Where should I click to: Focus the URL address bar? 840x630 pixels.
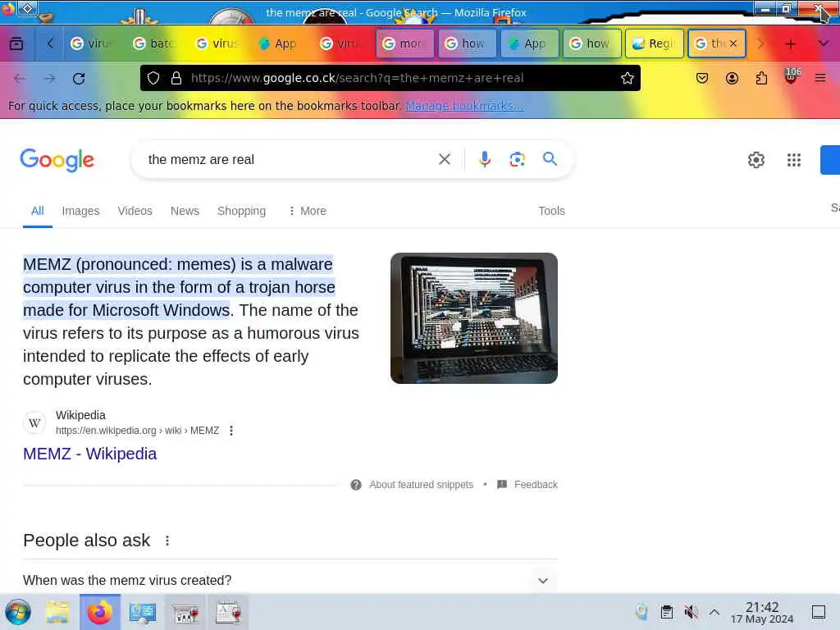coord(390,78)
